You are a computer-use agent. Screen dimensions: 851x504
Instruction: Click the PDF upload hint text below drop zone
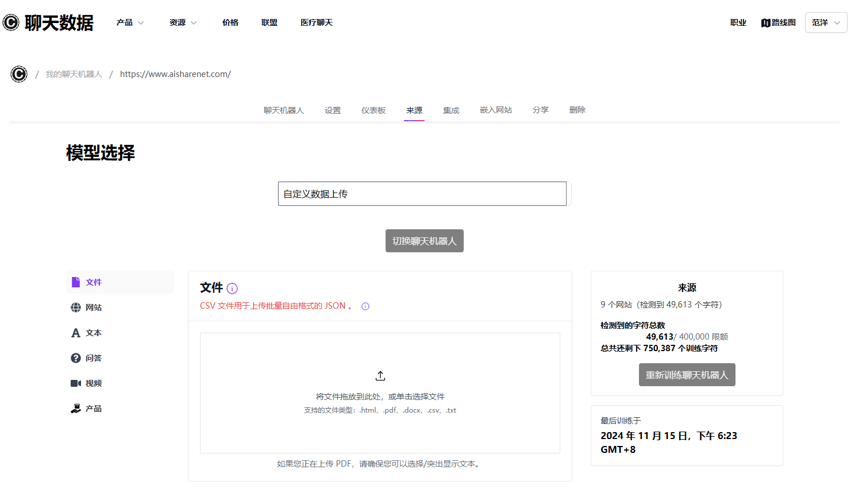[x=380, y=464]
